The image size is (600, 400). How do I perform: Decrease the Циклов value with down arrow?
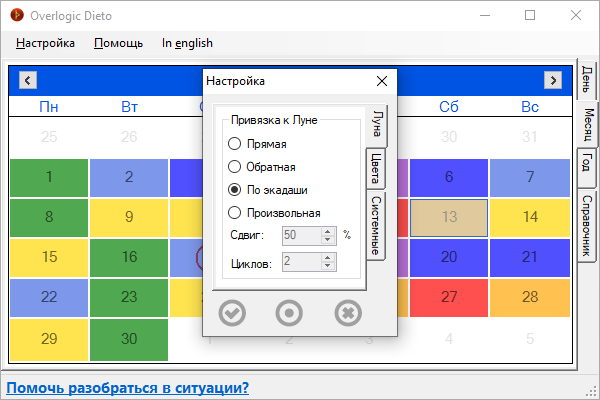pyautogui.click(x=328, y=266)
